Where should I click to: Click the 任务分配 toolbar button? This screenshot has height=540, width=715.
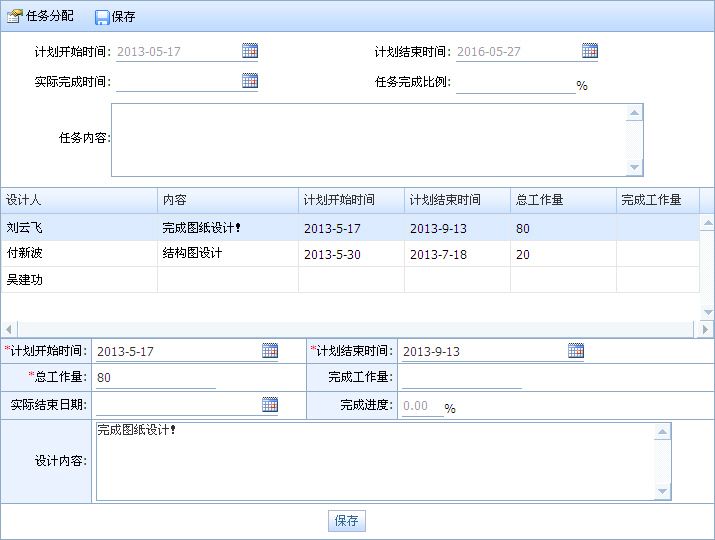coord(42,16)
